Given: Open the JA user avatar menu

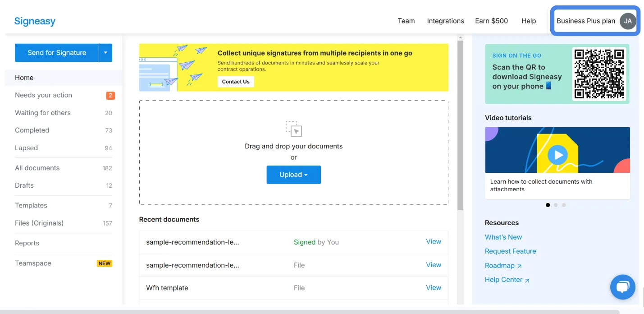Looking at the screenshot, I should pyautogui.click(x=627, y=21).
